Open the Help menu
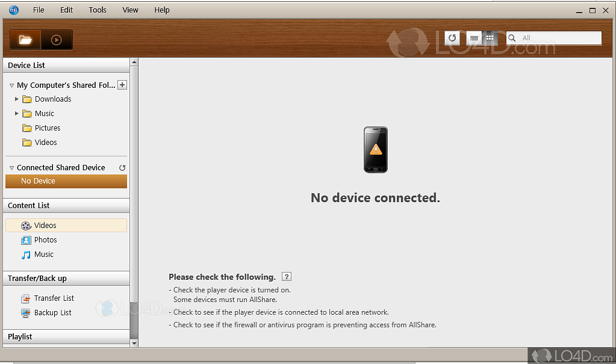 coord(162,10)
